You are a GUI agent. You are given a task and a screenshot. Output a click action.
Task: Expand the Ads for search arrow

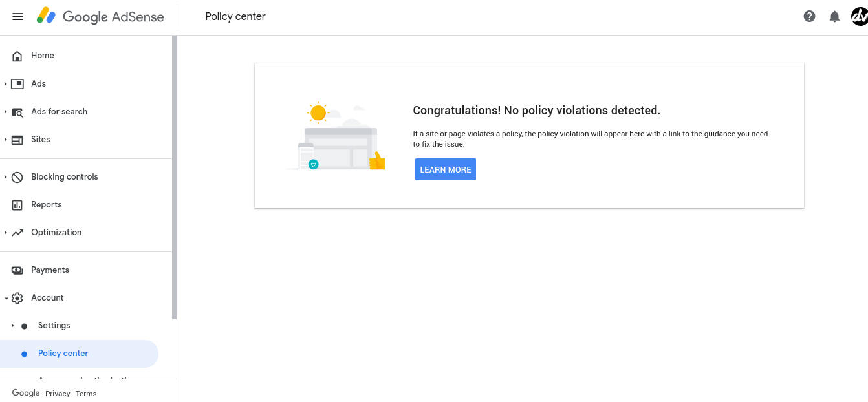(x=6, y=111)
